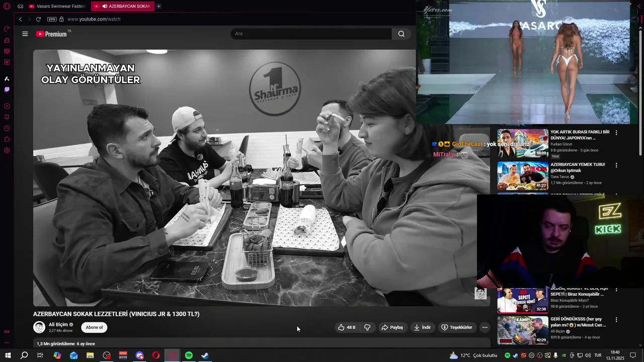The height and width of the screenshot is (362, 644).
Task: Click the Paylaş share button
Action: click(392, 327)
